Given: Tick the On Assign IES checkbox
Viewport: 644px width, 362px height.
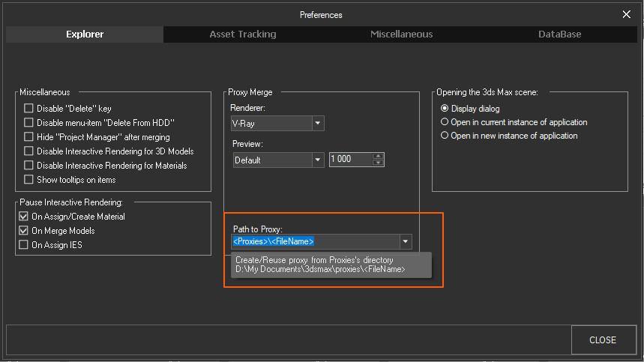Looking at the screenshot, I should click(23, 244).
